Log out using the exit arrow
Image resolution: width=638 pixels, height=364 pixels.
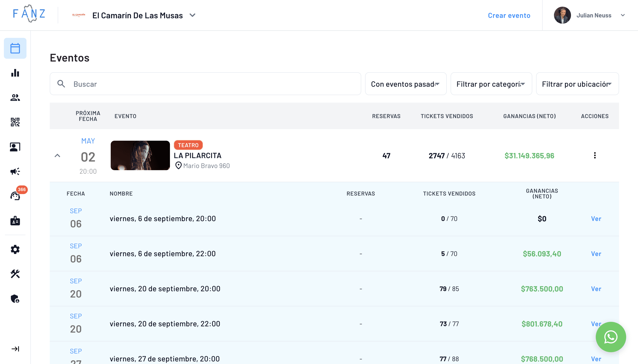tap(15, 349)
